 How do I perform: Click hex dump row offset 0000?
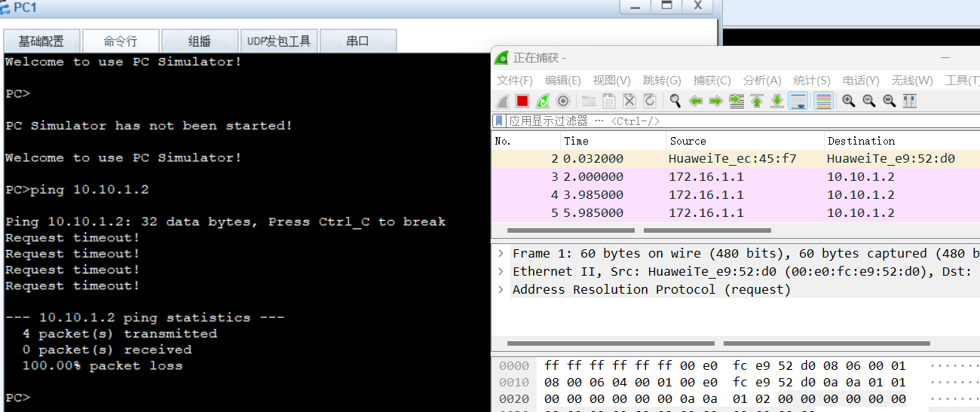[514, 366]
